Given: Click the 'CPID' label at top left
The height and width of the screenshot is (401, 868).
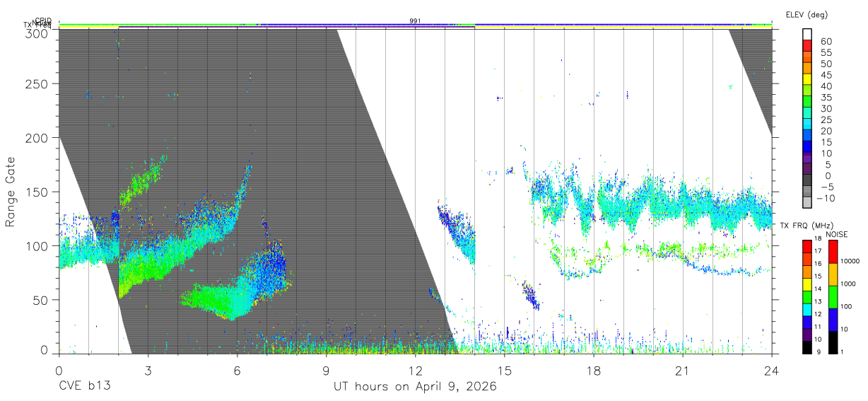Looking at the screenshot, I should tap(43, 21).
